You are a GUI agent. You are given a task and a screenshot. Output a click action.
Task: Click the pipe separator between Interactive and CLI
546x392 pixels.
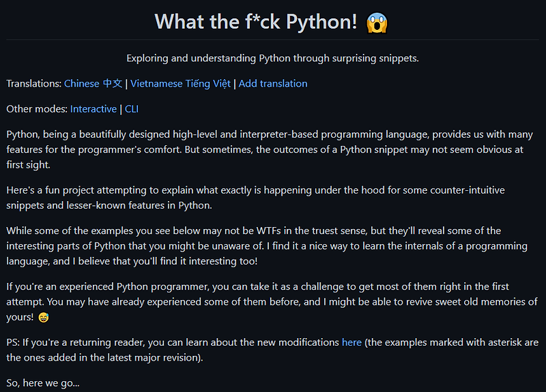tap(121, 109)
